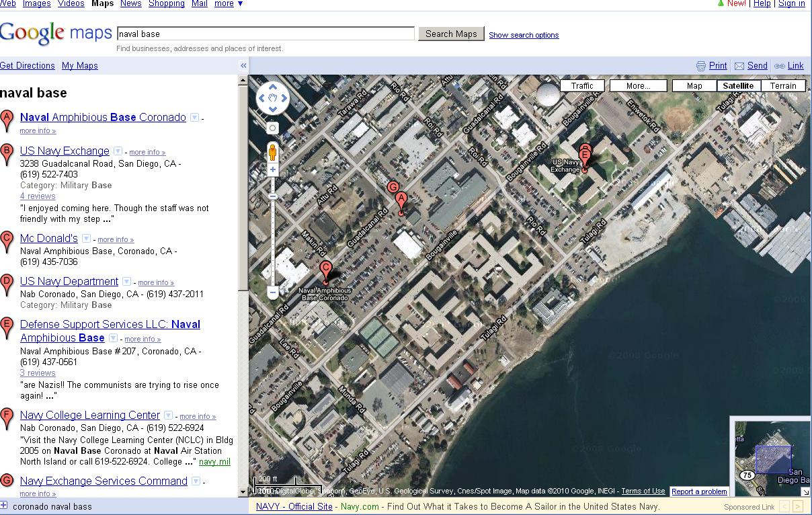Click marker E next to Defense Support Services result

point(7,328)
